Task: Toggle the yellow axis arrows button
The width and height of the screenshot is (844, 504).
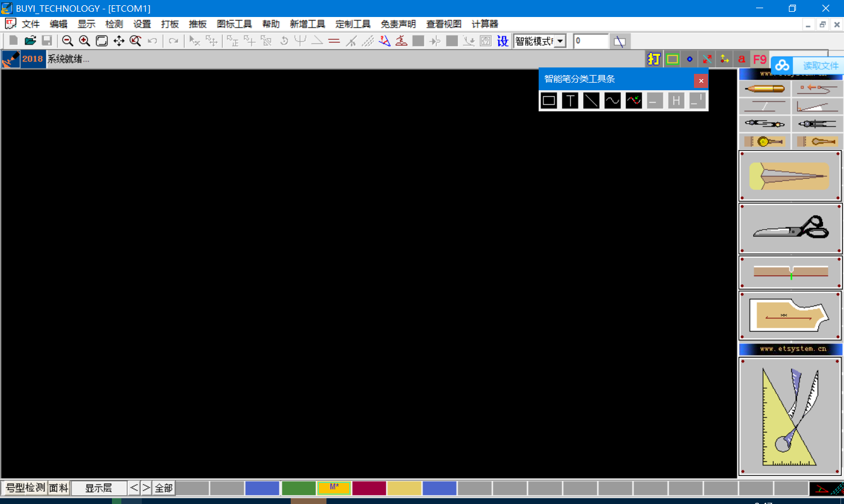Action: coord(724,59)
